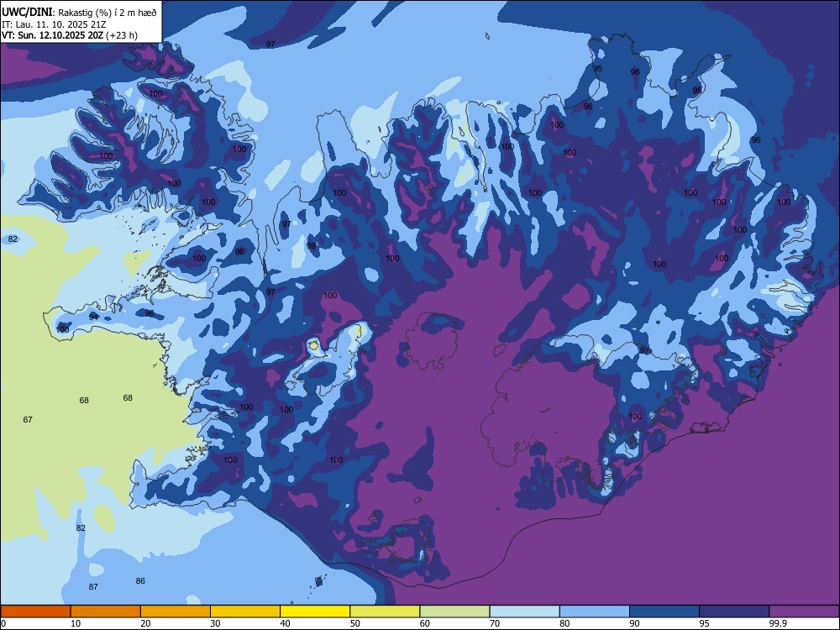Viewport: 840px width, 630px height.
Task: Click the '86' humidity value on the map
Action: tap(140, 580)
